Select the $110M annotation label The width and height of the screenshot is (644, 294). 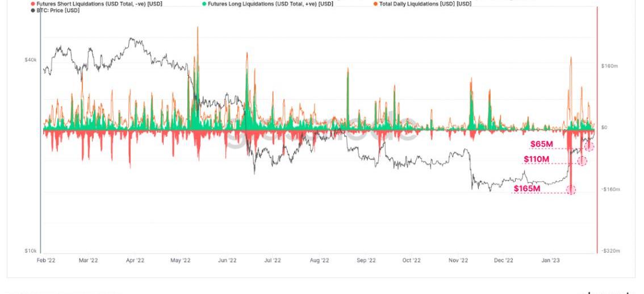click(x=536, y=159)
